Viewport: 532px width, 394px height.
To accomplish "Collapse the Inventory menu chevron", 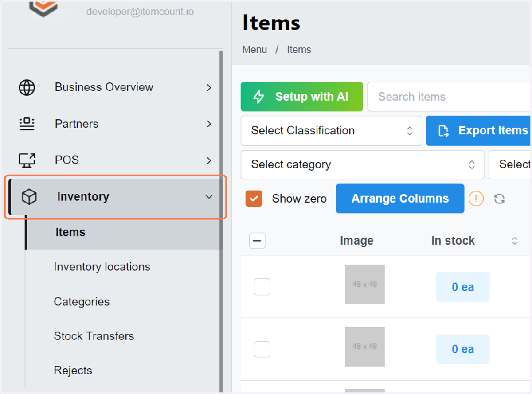I will 209,197.
